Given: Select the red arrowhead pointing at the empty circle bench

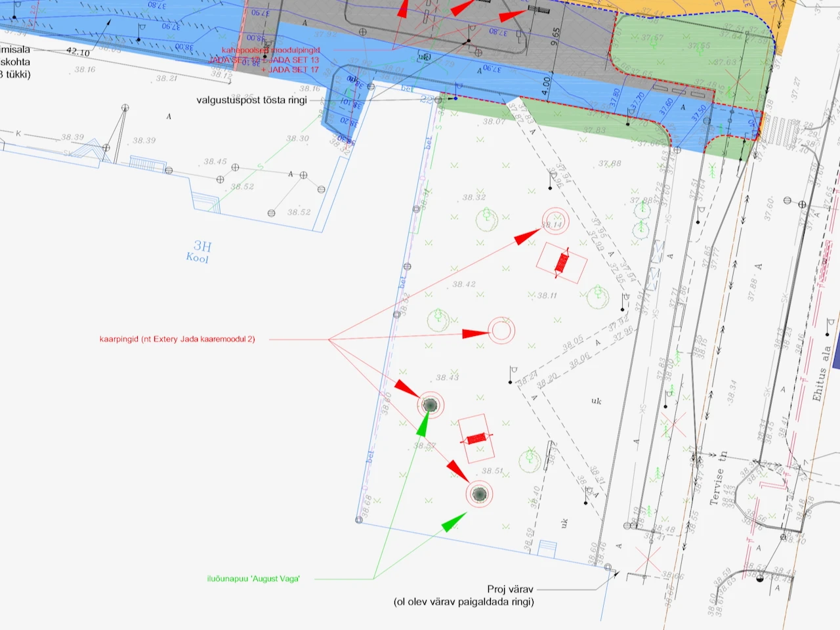Looking at the screenshot, I should click(x=475, y=334).
